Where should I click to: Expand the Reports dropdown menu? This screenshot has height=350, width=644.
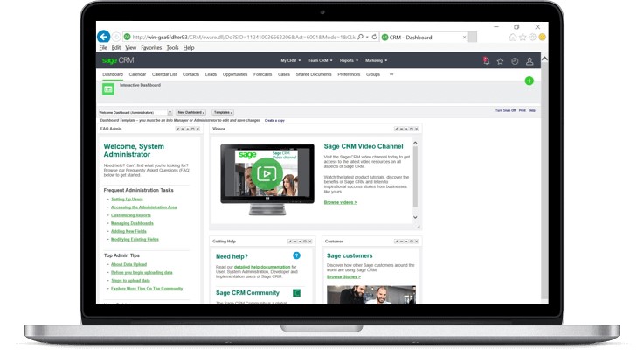click(349, 61)
